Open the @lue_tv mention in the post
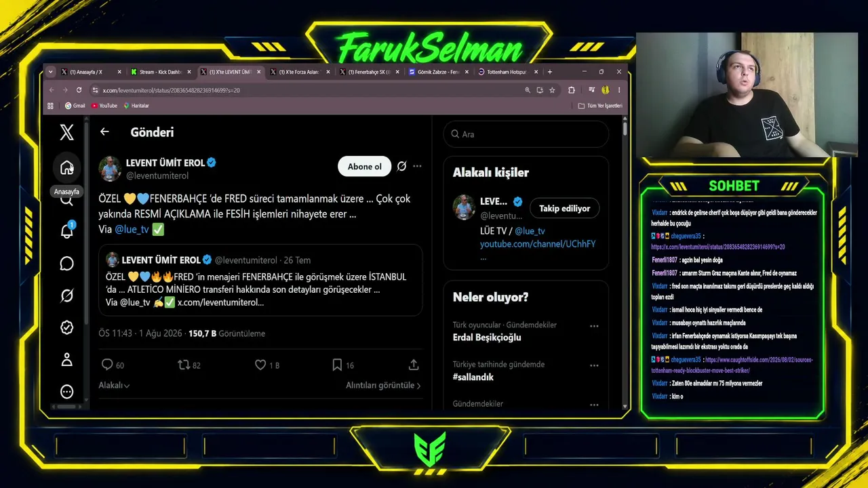868x488 pixels. pos(132,229)
